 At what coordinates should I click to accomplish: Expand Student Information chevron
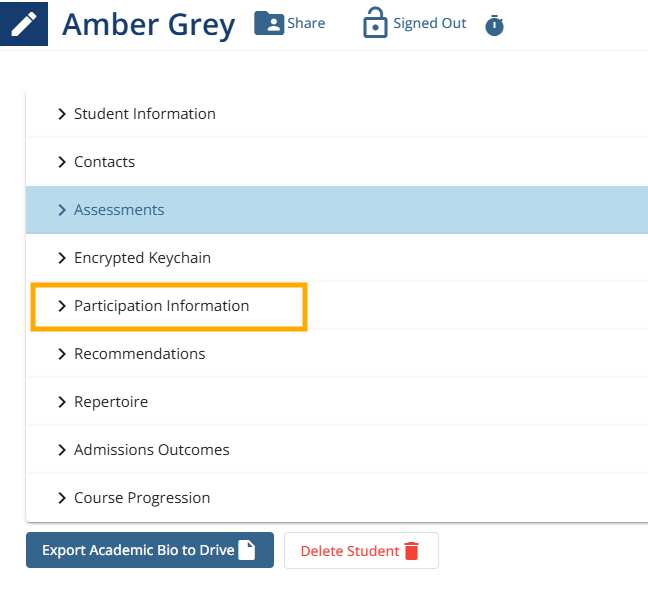(62, 114)
